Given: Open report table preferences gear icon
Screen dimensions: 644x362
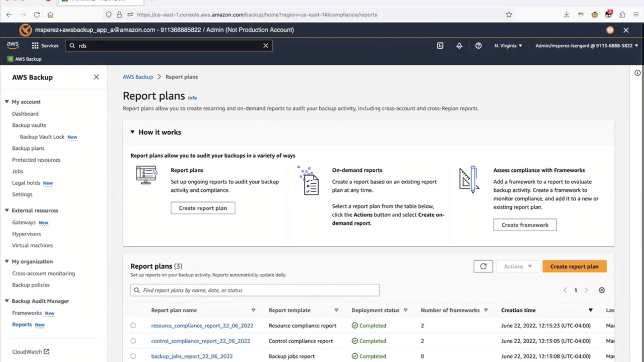Looking at the screenshot, I should click(x=602, y=290).
